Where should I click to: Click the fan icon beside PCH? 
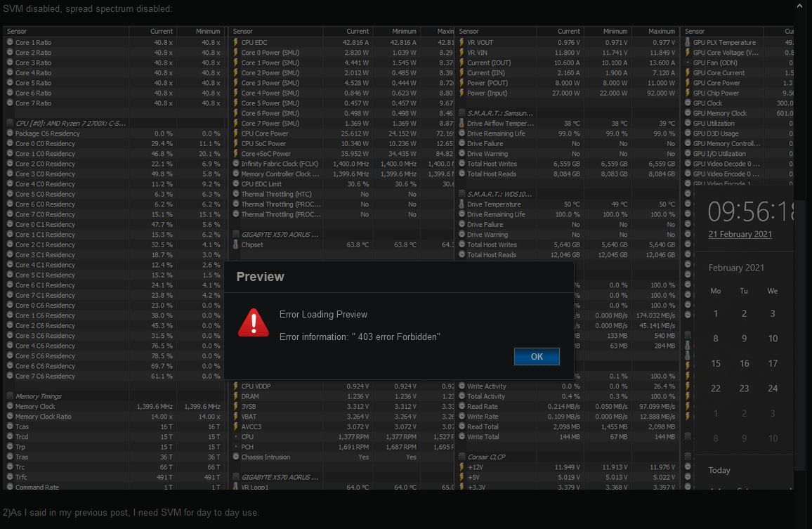pos(235,447)
